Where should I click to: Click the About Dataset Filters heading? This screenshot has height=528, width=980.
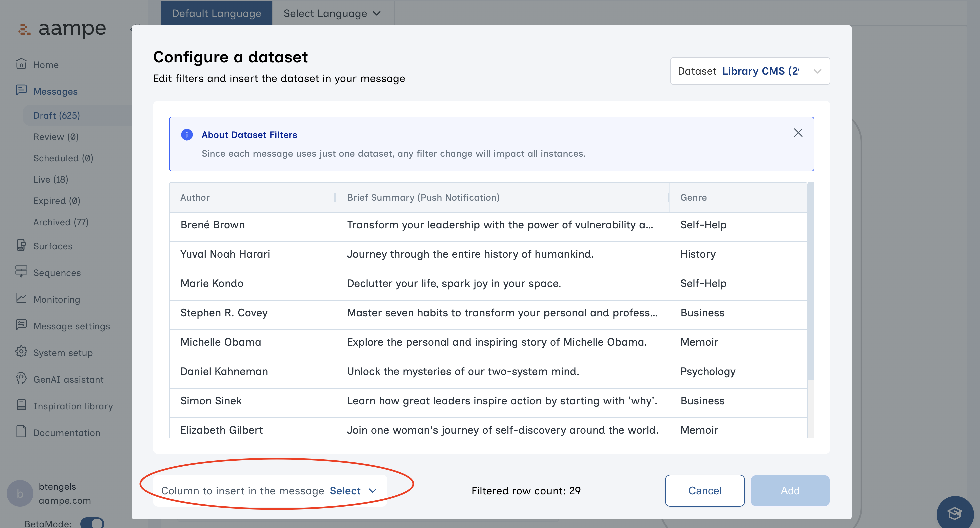click(x=249, y=135)
